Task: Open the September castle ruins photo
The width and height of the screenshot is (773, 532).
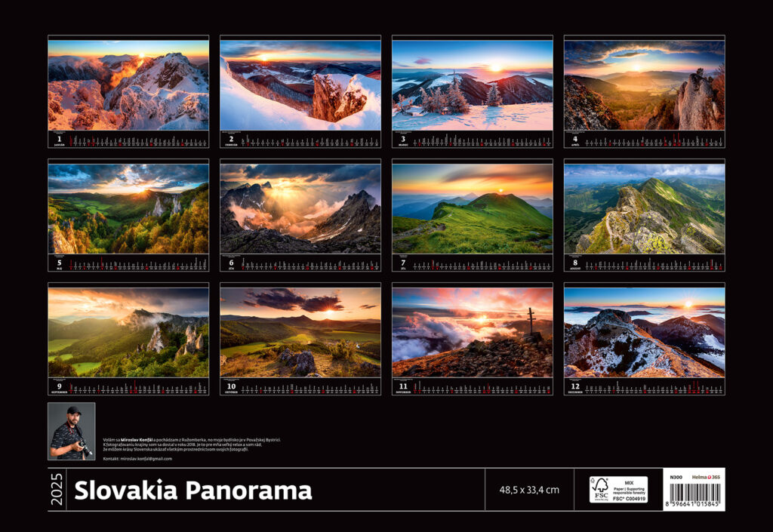Action: click(x=128, y=332)
